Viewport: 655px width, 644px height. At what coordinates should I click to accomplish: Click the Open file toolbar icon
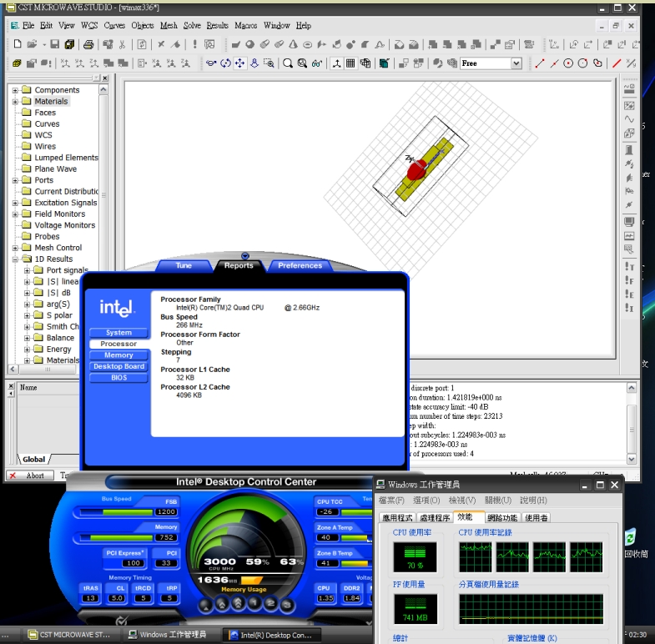click(32, 44)
